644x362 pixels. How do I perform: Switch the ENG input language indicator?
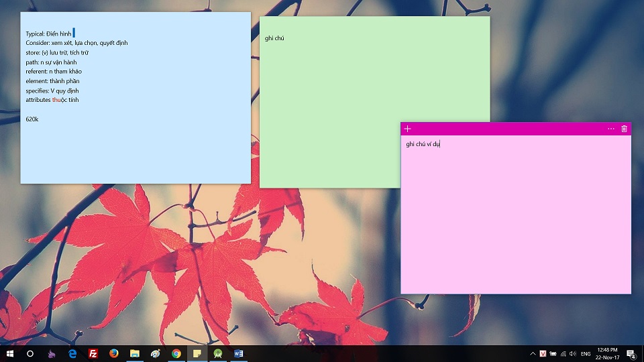586,353
